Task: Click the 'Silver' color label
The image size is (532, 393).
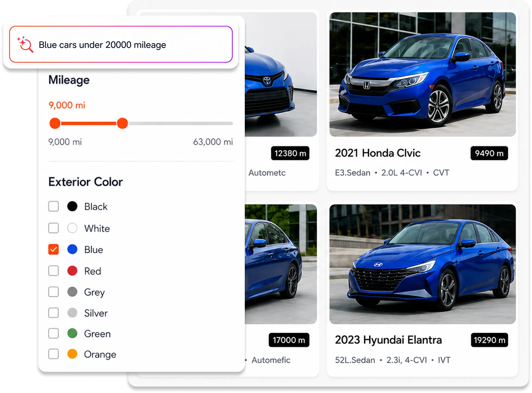Action: coord(96,313)
